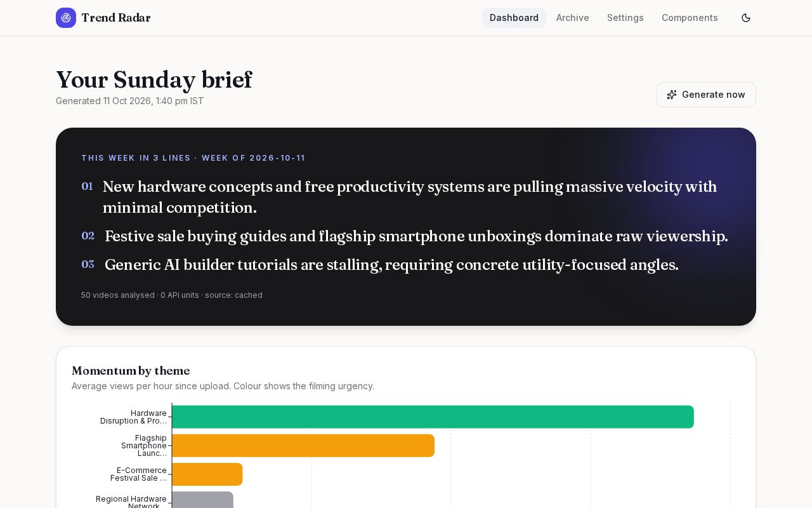Image resolution: width=812 pixels, height=508 pixels.
Task: Click the 'Flagship Smartphone Launc…' axis label
Action: (x=143, y=446)
